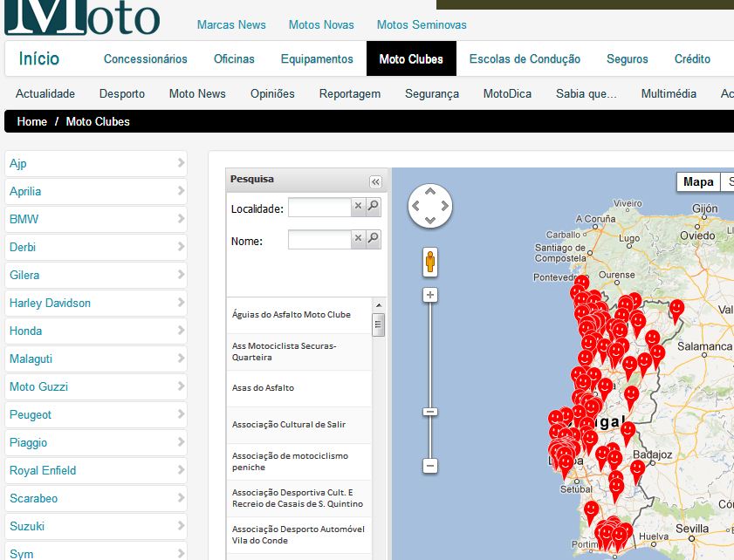This screenshot has height=560, width=734.
Task: Open the Gilera brand category
Action: coord(96,275)
